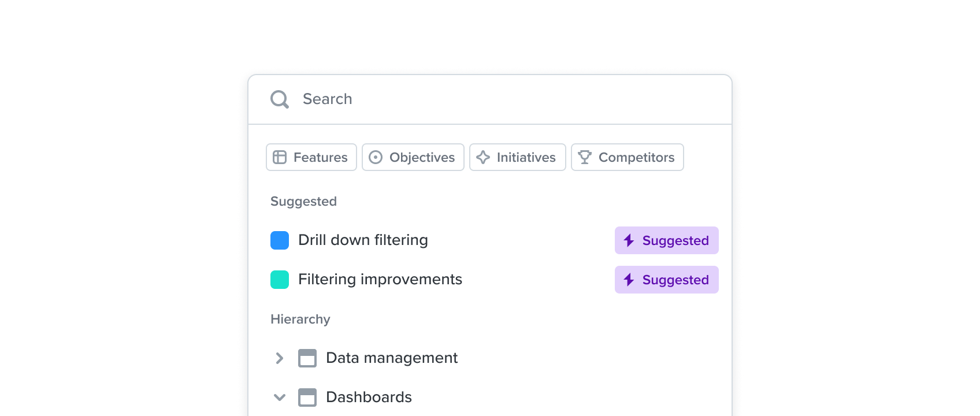Select Drill down filtering suggestion
Image resolution: width=980 pixels, height=416 pixels.
[363, 240]
